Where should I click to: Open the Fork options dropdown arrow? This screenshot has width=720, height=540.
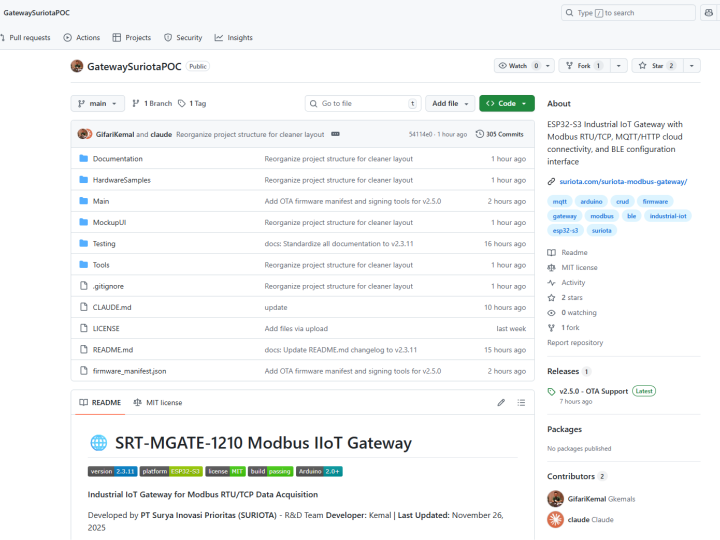[619, 66]
